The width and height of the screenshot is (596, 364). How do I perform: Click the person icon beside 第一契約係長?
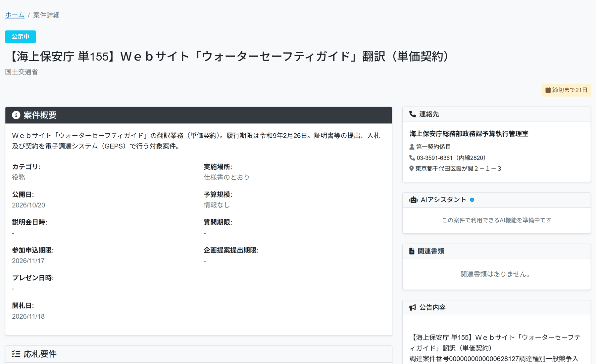[x=412, y=147]
